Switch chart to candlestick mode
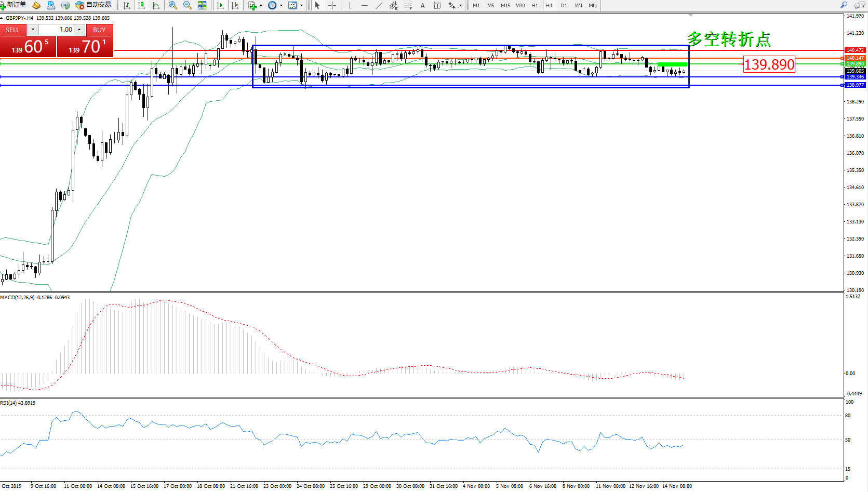Screen dimensions: 868x492 (141, 5)
